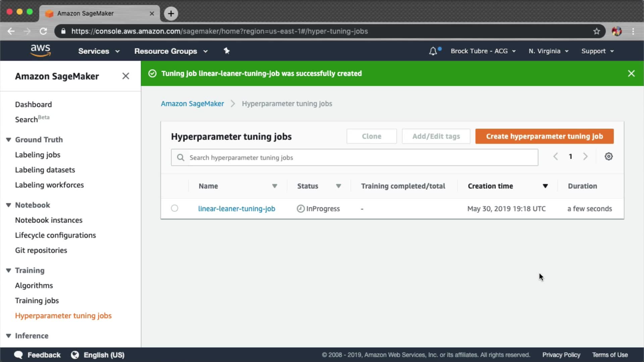This screenshot has height=362, width=644.
Task: Select the linear-leaner-tuning-job radio button
Action: point(174,208)
